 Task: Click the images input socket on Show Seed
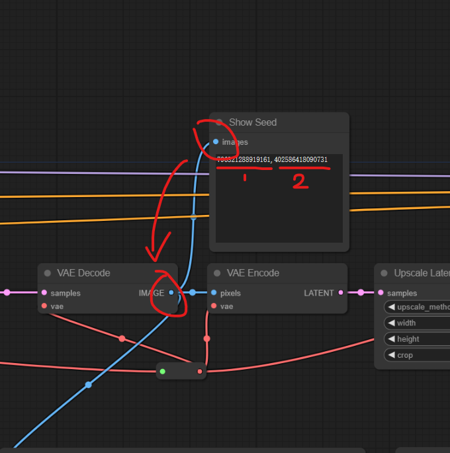(216, 142)
